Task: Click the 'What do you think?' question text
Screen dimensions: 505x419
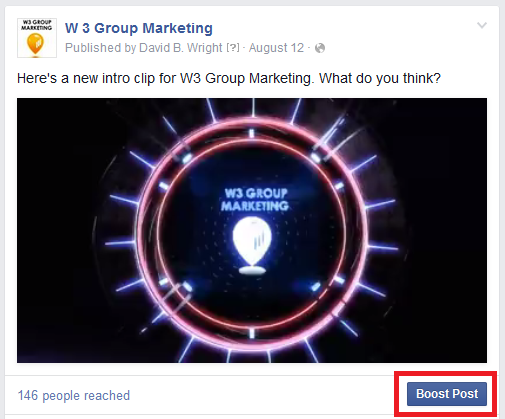Action: coord(380,78)
